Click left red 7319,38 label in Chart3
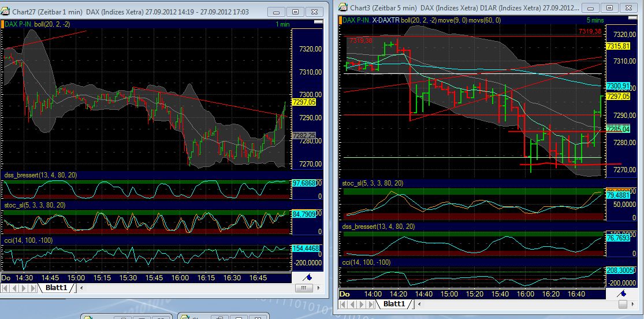The height and width of the screenshot is (319, 644). (x=360, y=40)
